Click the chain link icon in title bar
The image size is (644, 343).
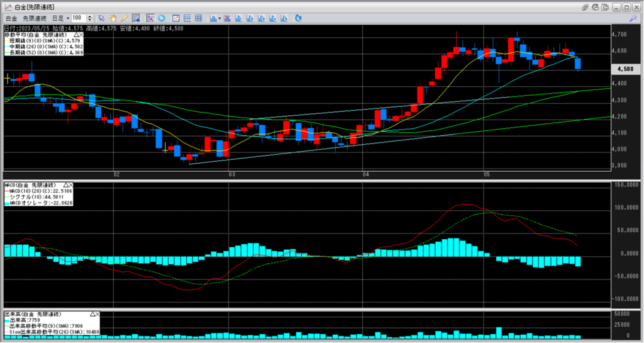point(585,6)
